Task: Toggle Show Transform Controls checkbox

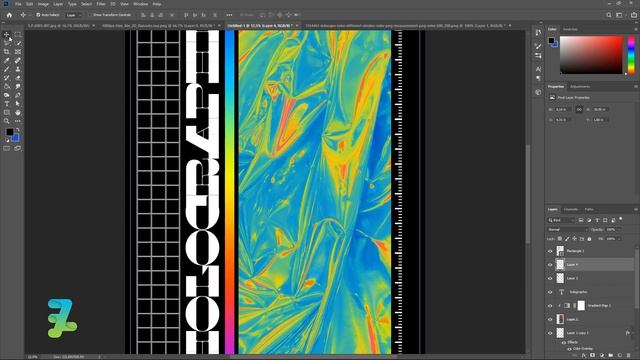Action: coord(91,15)
